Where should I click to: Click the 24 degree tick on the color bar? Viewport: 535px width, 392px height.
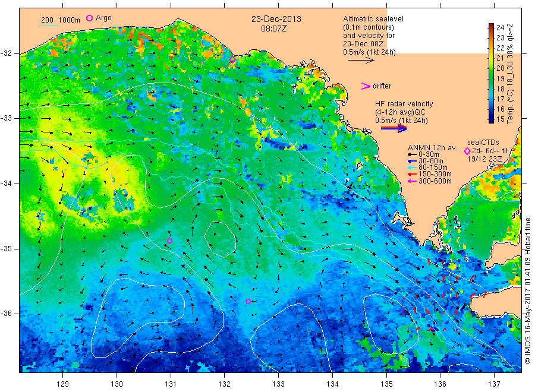(500, 27)
